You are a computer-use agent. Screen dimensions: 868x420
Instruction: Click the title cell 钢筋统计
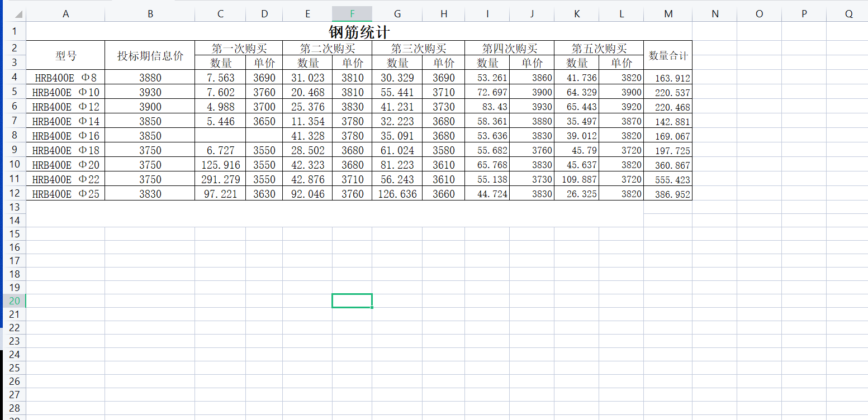[359, 31]
